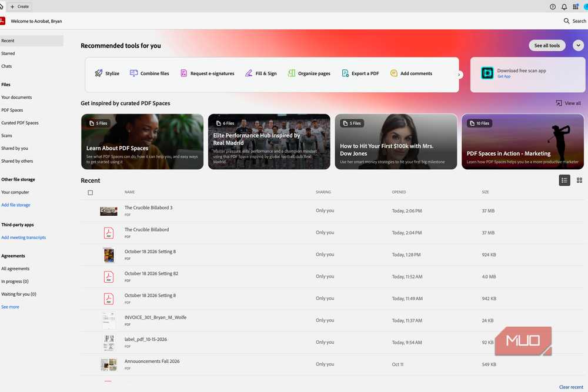Image resolution: width=588 pixels, height=392 pixels.
Task: Select the Export a PDF tool
Action: click(360, 73)
